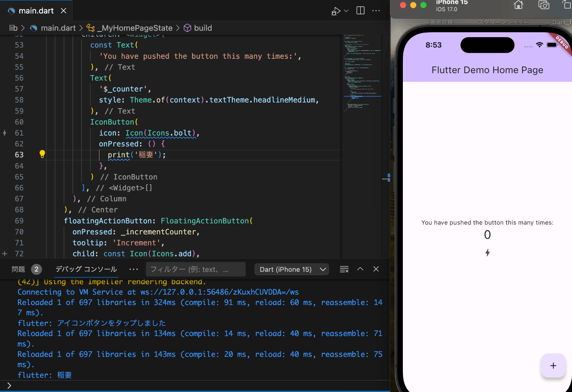This screenshot has height=392, width=572.
Task: Select main.dart in the breadcrumb
Action: click(x=58, y=28)
